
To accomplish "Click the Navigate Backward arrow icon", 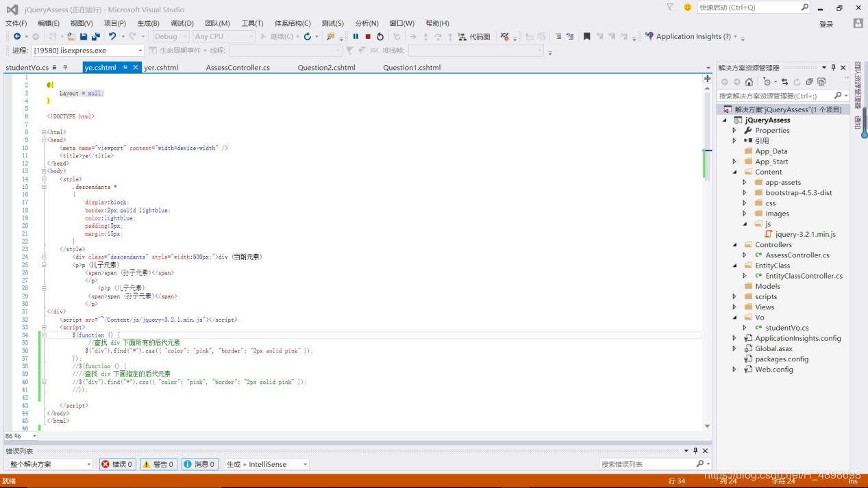I will [x=16, y=36].
